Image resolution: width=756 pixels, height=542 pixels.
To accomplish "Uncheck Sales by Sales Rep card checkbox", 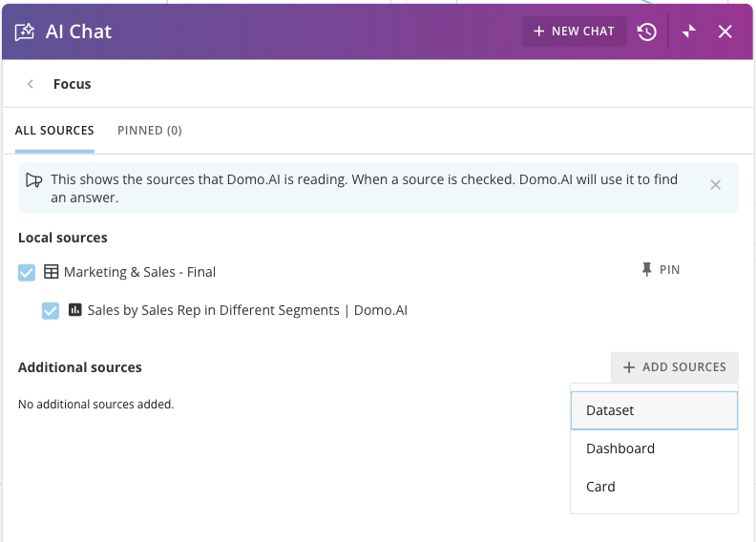I will click(x=51, y=311).
